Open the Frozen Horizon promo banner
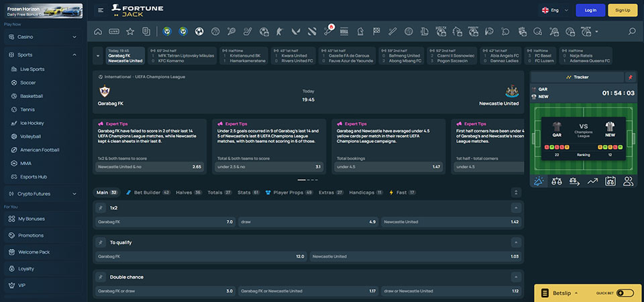Viewport: 644px width, 302px height. [44, 11]
